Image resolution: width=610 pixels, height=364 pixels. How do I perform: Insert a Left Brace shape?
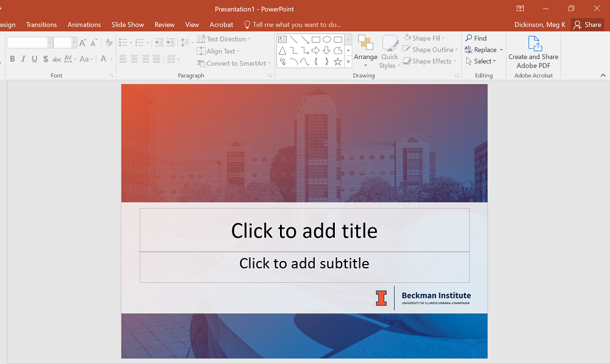316,62
